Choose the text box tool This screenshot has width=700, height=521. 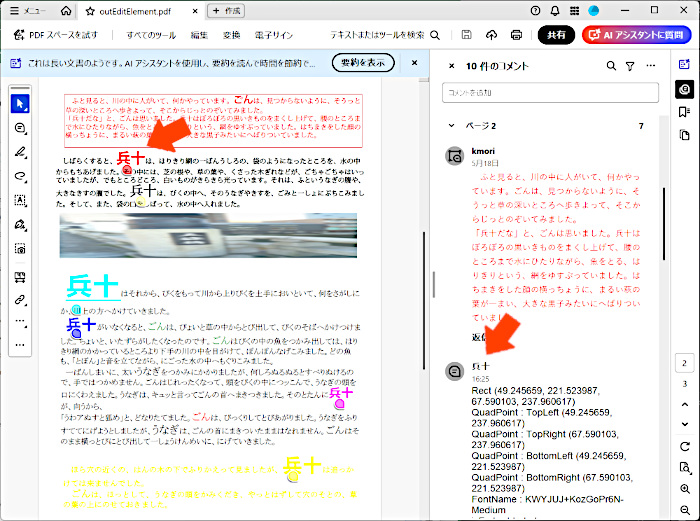tap(20, 200)
